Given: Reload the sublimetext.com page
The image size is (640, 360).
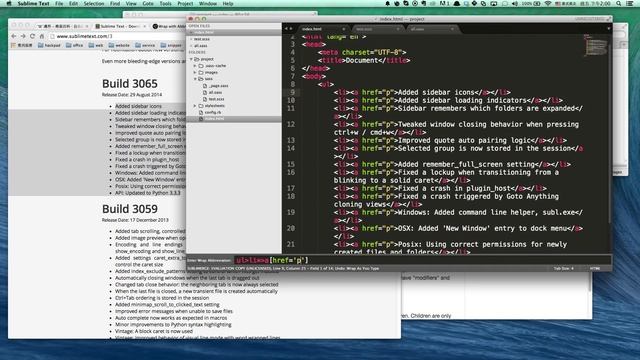Looking at the screenshot, I should click(32, 36).
